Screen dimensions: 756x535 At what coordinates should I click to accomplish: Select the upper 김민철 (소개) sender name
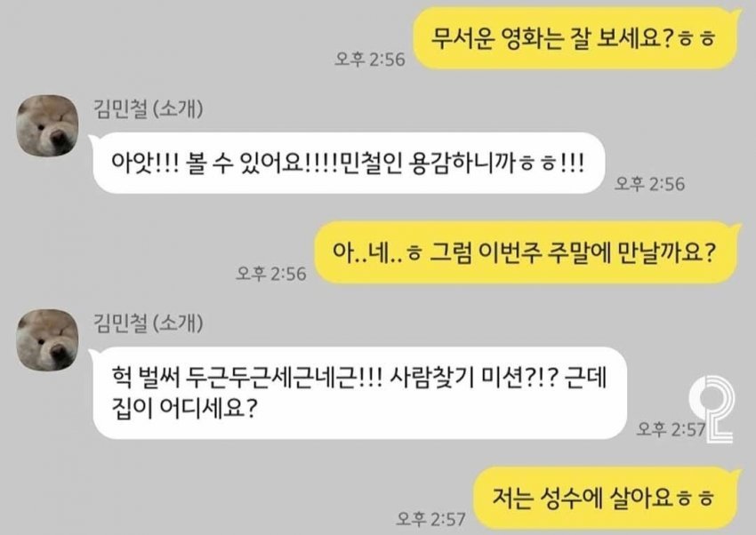(148, 108)
